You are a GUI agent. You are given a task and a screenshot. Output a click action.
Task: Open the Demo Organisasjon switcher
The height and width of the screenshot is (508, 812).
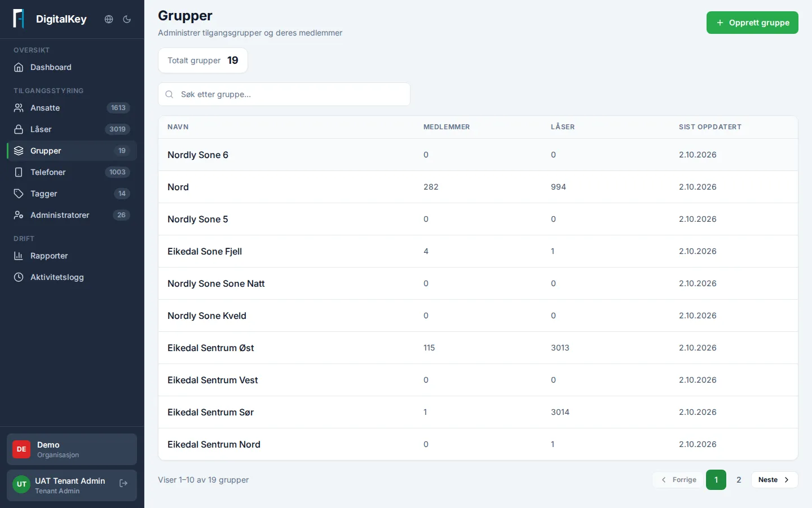click(72, 449)
